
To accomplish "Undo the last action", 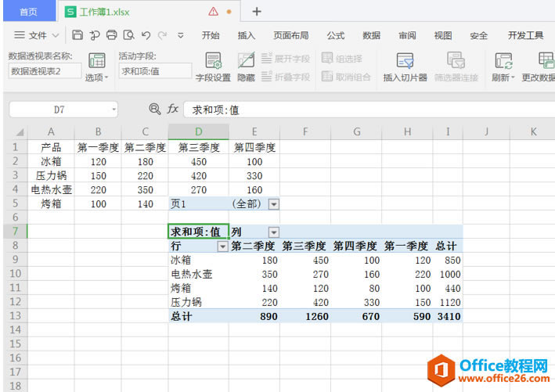I will point(146,35).
